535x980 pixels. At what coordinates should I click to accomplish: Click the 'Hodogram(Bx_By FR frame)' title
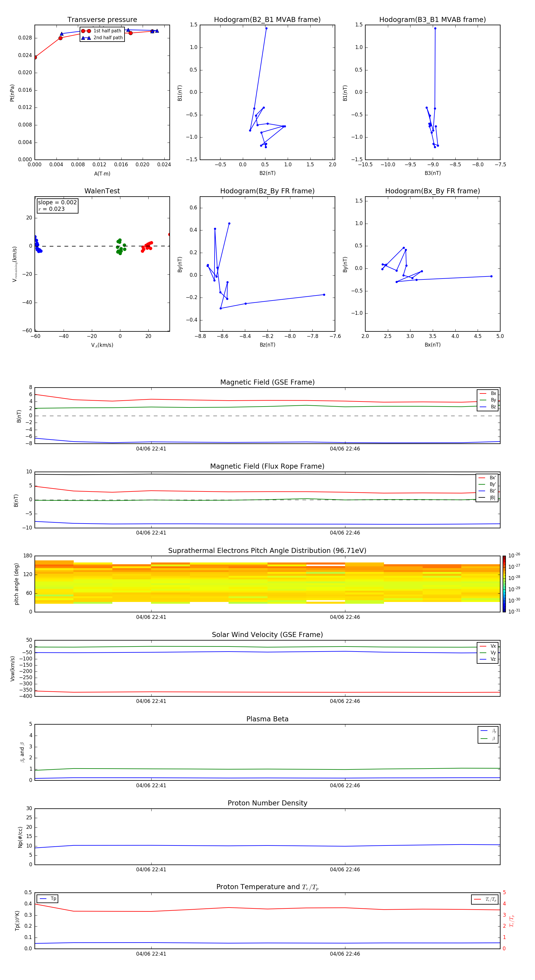[x=432, y=191]
